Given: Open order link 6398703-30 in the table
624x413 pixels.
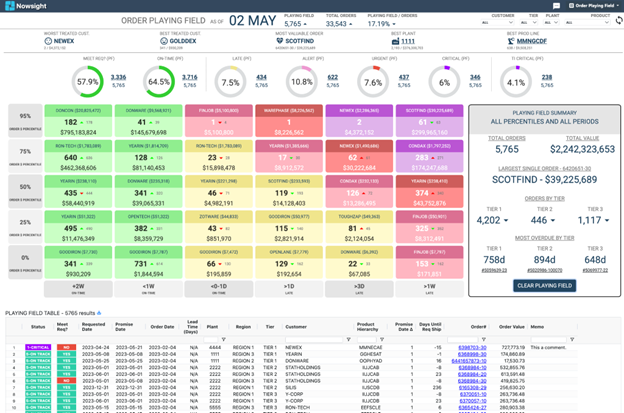Looking at the screenshot, I should pos(474,349).
